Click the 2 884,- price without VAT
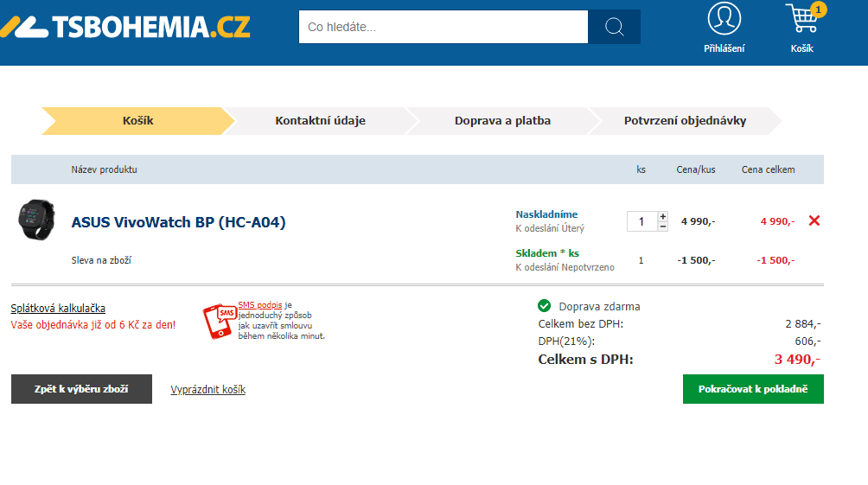 pos(802,324)
